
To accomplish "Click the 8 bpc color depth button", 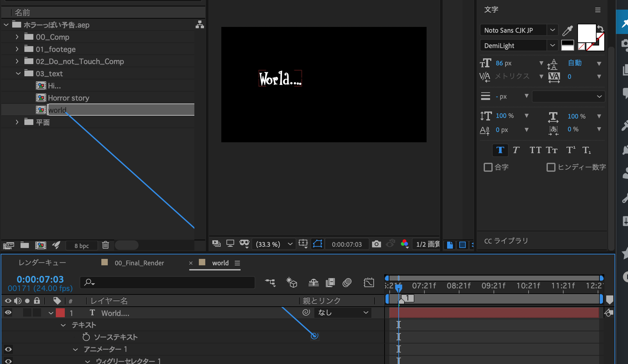I will 81,245.
